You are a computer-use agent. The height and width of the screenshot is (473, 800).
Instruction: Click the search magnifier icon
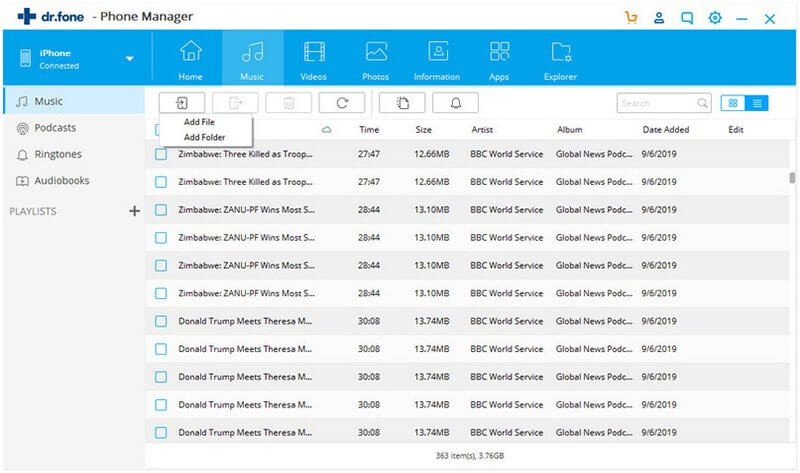click(x=703, y=103)
